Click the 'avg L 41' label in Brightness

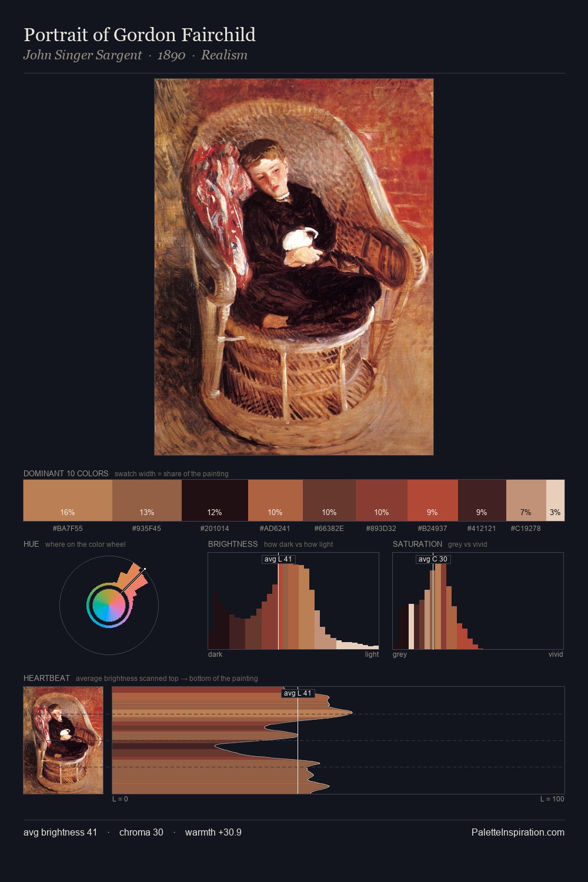[x=278, y=559]
